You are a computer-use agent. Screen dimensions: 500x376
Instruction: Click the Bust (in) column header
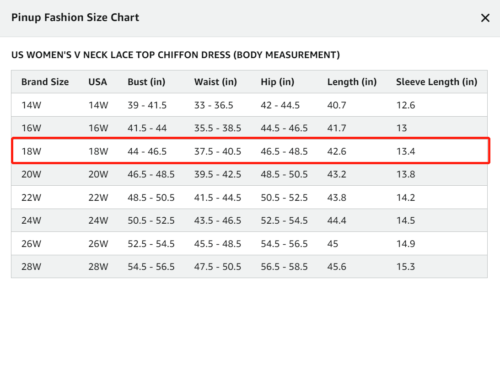[146, 82]
